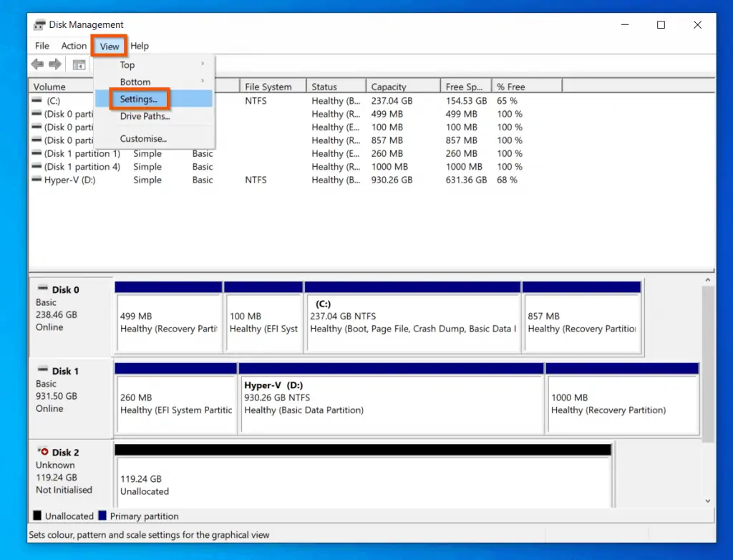Select the Disk 1 Basic 931.50 GB label panel
The height and width of the screenshot is (560, 733).
point(71,399)
